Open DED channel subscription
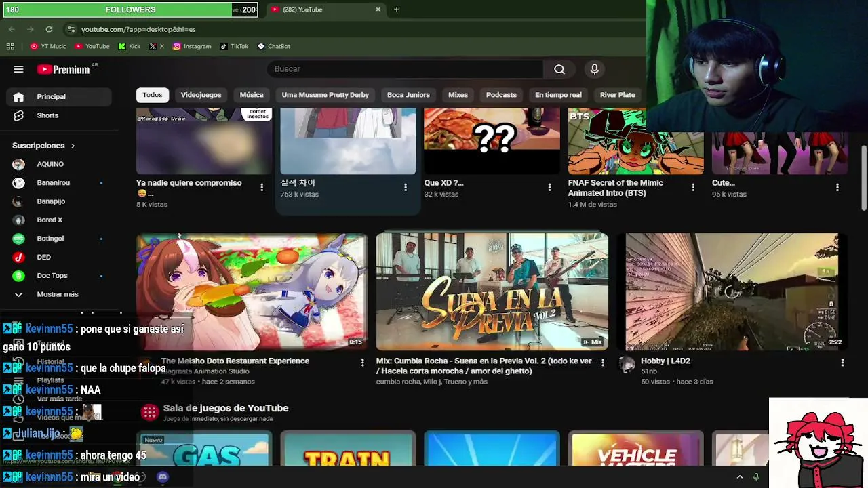 (x=59, y=257)
